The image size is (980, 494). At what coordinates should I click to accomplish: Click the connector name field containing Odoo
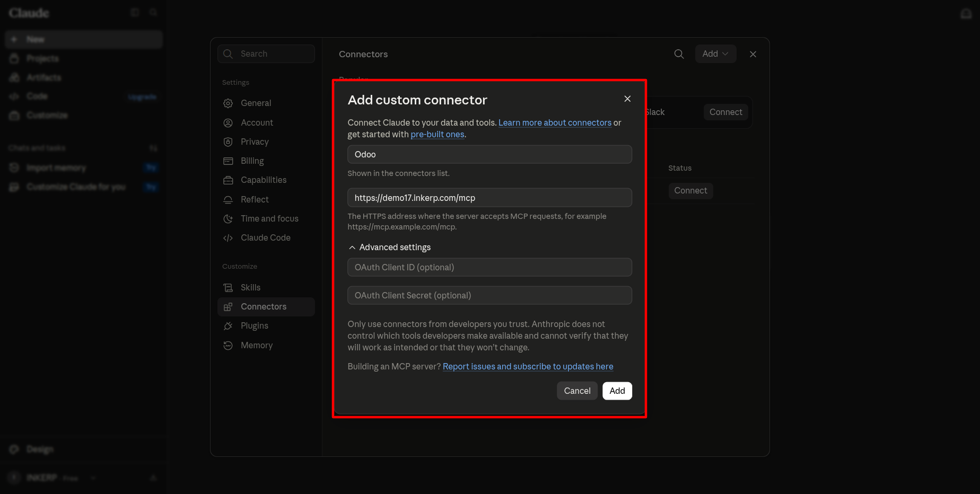tap(489, 154)
